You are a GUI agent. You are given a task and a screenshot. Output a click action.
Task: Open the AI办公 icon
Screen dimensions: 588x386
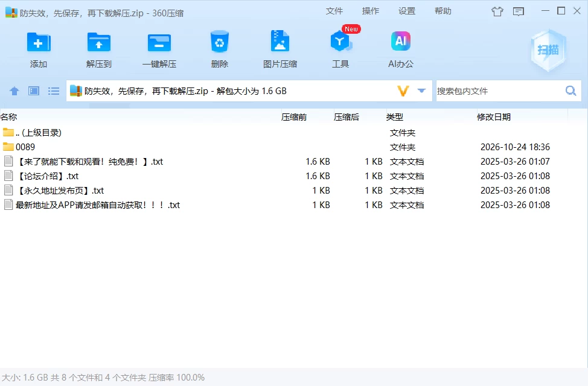point(400,41)
